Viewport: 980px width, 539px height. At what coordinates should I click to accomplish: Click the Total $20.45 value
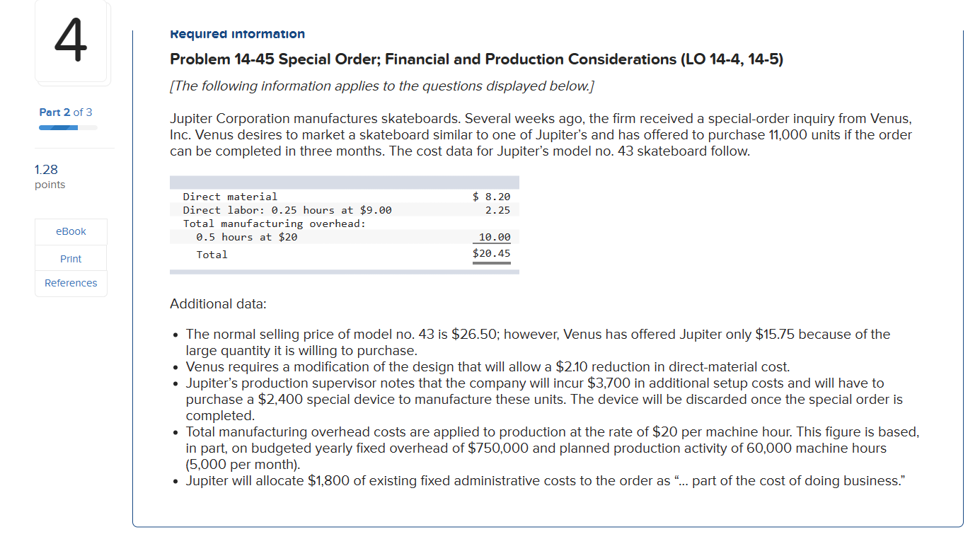(x=491, y=254)
